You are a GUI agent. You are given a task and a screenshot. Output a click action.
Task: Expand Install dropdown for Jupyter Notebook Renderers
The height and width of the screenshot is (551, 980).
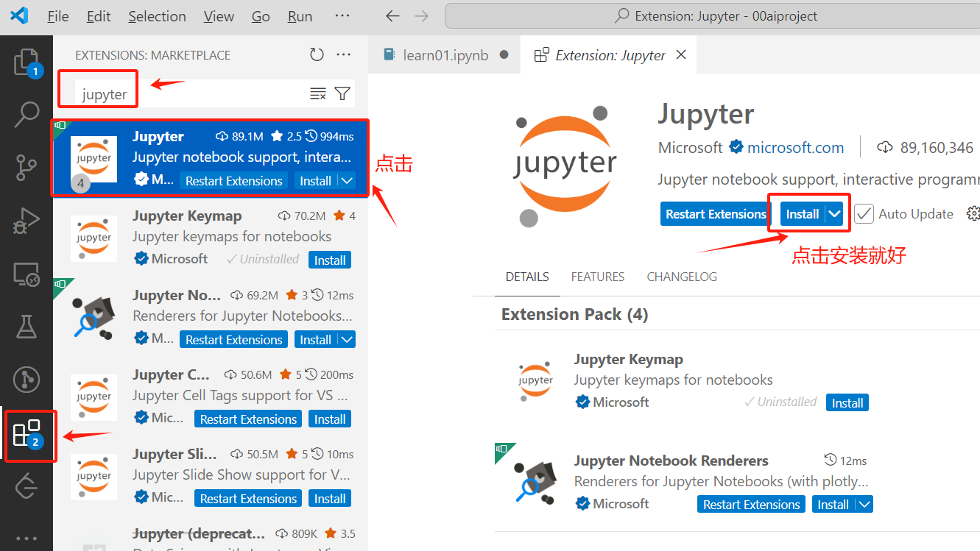[864, 505]
